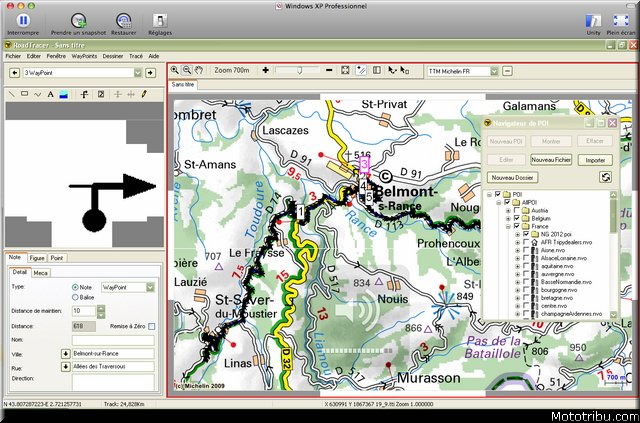Screen dimensions: 640x423
Task: Collapse the AllPOI tree node
Action: (498, 203)
